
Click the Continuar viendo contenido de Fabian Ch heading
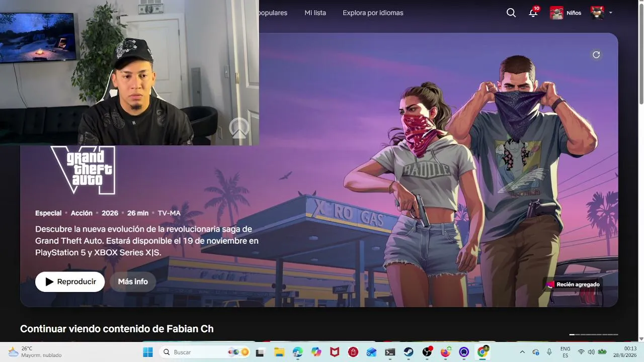(x=117, y=329)
